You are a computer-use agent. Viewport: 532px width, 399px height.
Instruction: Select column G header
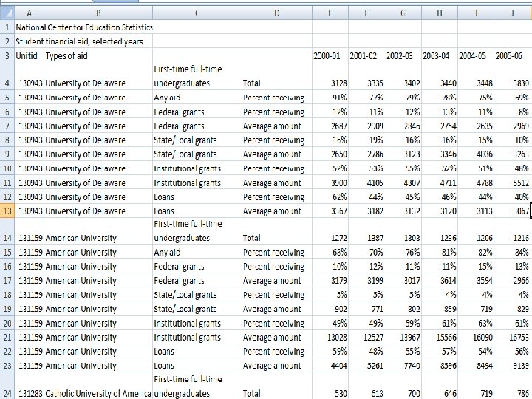[x=403, y=13]
